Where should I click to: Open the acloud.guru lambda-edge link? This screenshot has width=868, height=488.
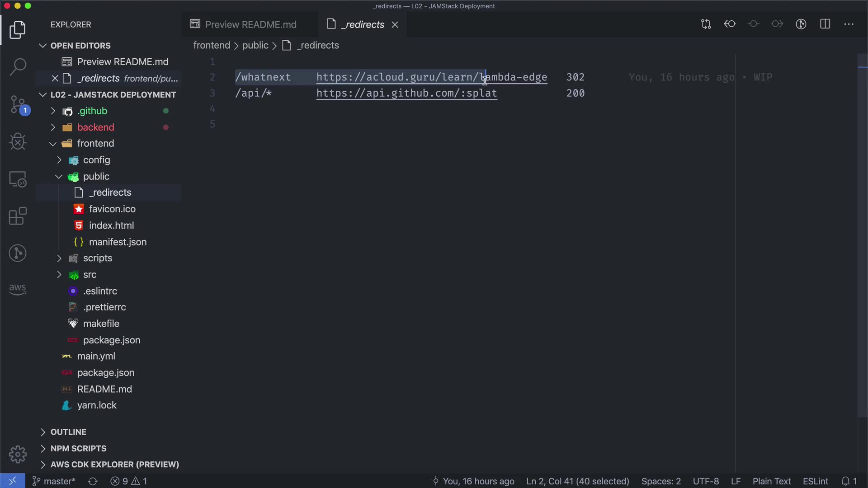431,77
